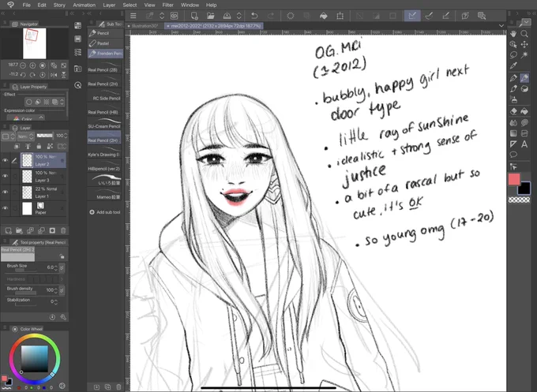Click Create layer mask icon
537x392 pixels.
[x=52, y=230]
